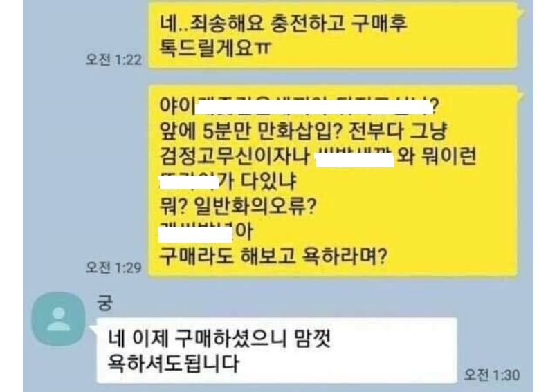Tap the long yellow message with redactions
This screenshot has height=392, width=557.
pyautogui.click(x=335, y=180)
